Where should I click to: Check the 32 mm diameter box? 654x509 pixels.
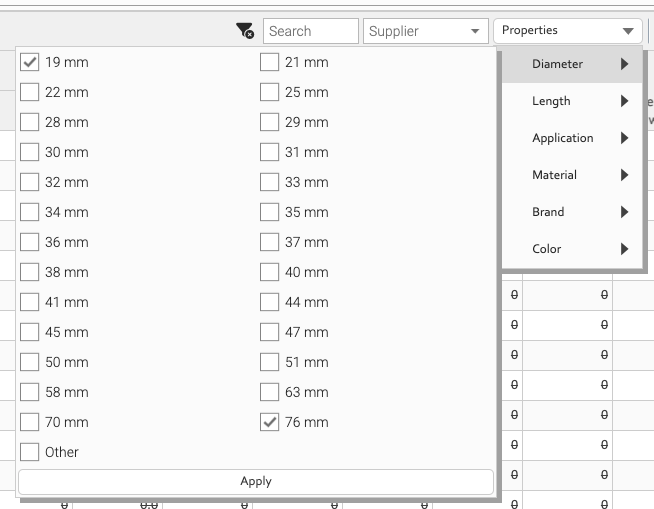(x=30, y=182)
